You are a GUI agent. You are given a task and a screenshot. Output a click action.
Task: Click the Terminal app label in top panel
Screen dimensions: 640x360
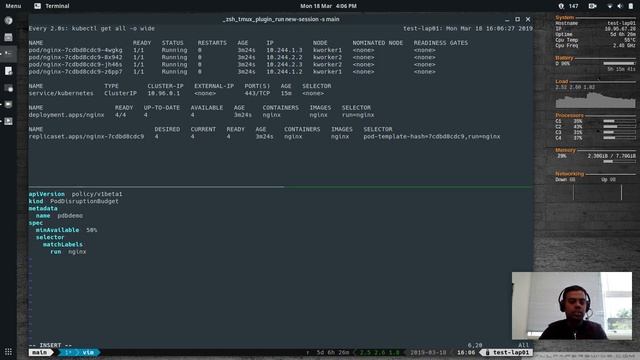click(57, 6)
